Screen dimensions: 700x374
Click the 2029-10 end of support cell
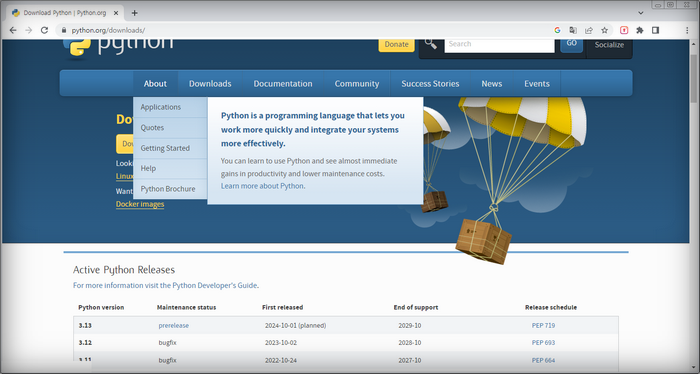pyautogui.click(x=409, y=325)
